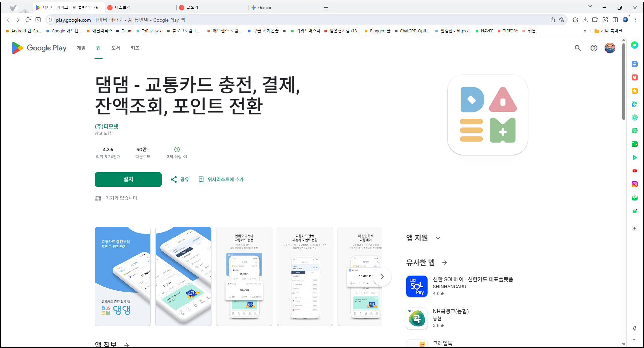Screen dimensions: 644x348
Task: Open the tab list dropdown arrow
Action: click(590, 7)
